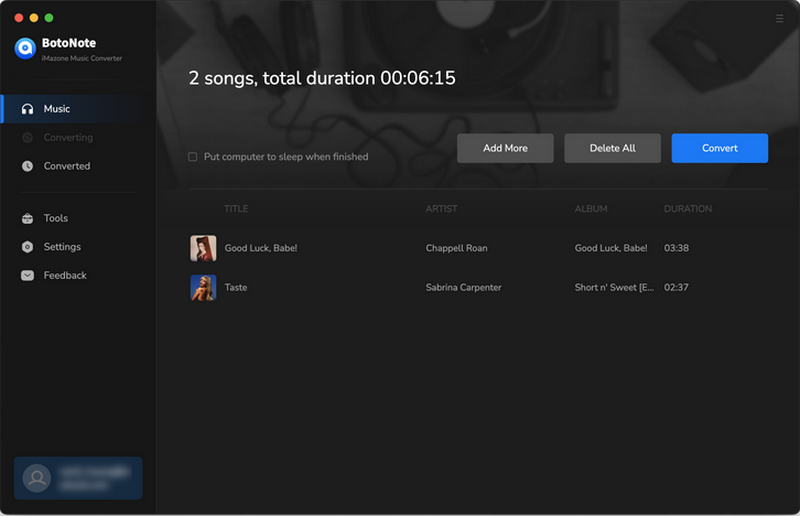800x516 pixels.
Task: Open the hamburger menu at top right
Action: tap(779, 18)
